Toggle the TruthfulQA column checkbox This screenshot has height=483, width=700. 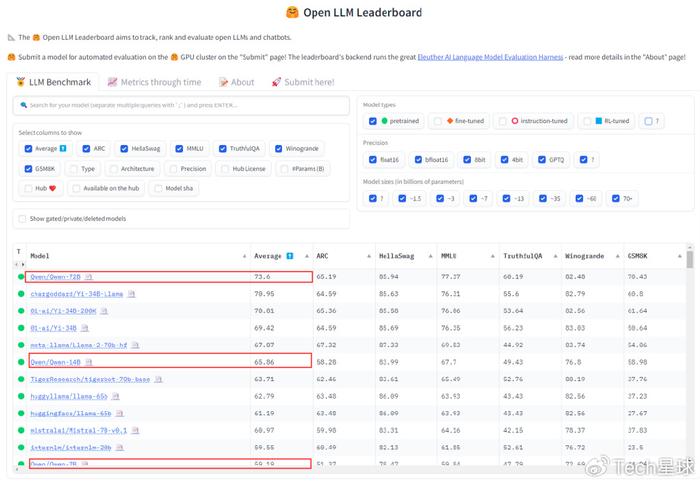223,149
